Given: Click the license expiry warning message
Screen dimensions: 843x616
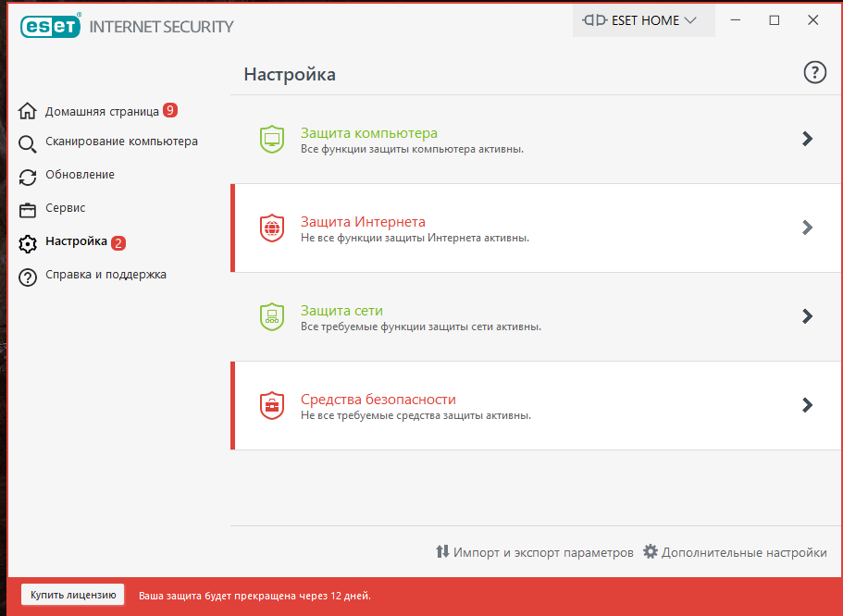Looking at the screenshot, I should [x=254, y=596].
